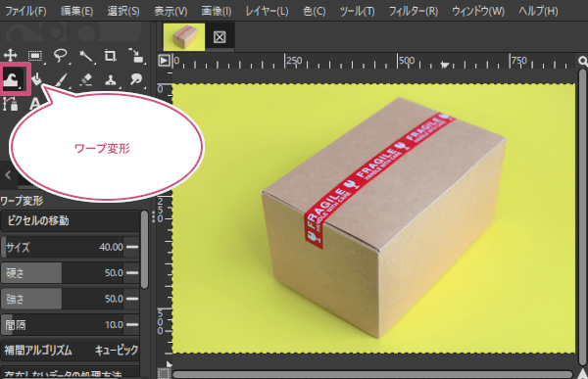Select the Free Select lasso tool

pyautogui.click(x=61, y=56)
